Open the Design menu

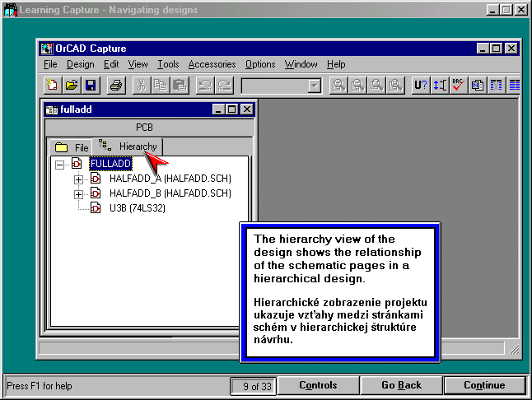coord(81,64)
